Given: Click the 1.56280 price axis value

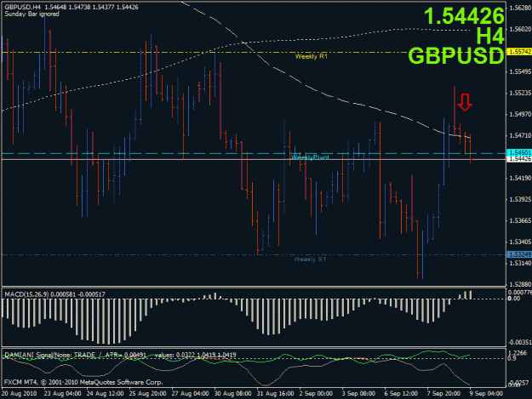Looking at the screenshot, I should click(520, 9).
